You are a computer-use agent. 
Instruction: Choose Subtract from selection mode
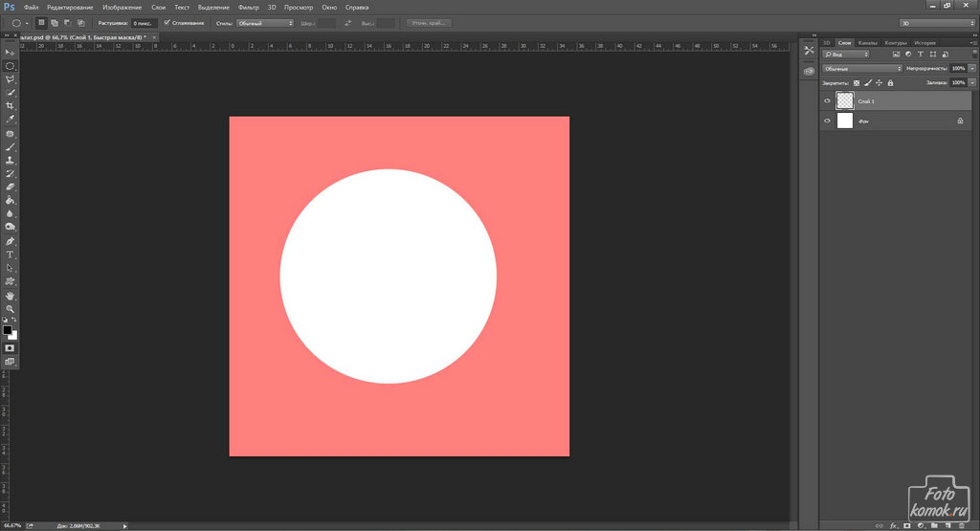pos(67,23)
